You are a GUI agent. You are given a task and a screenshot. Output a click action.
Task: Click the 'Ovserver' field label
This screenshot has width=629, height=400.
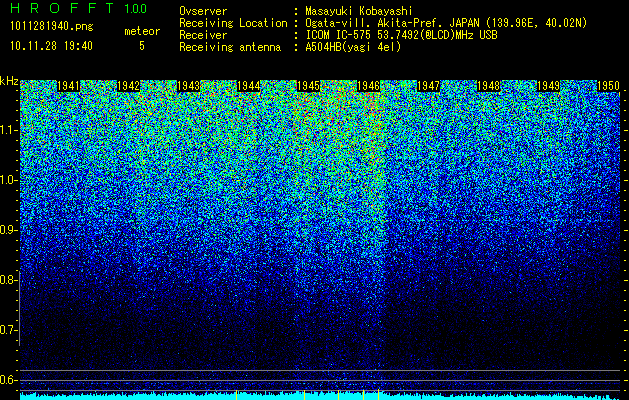point(203,11)
